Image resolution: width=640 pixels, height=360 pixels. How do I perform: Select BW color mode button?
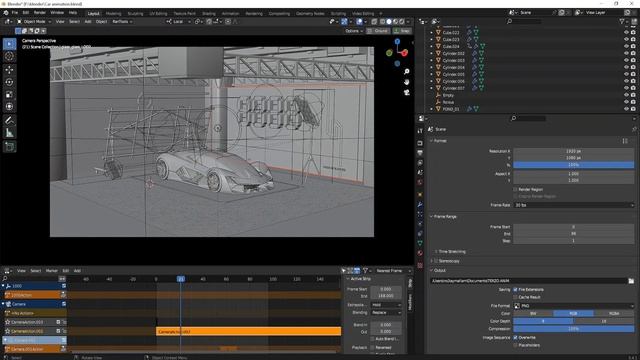click(533, 313)
